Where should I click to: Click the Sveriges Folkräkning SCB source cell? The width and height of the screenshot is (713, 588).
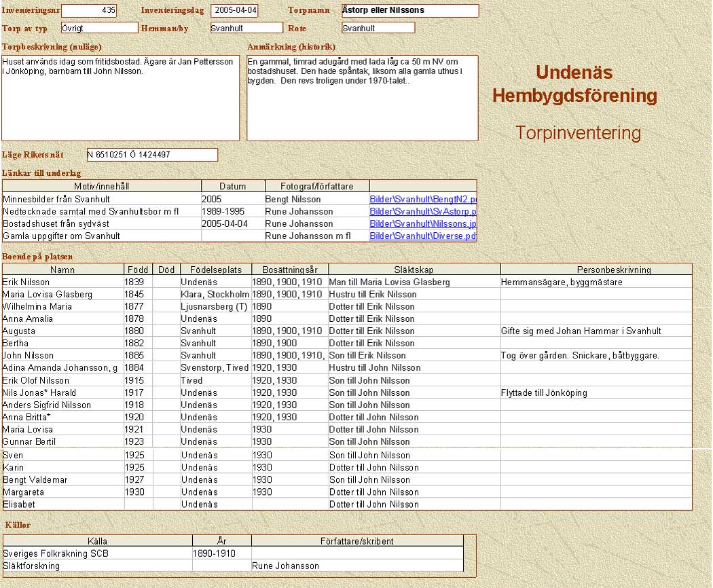point(56,553)
